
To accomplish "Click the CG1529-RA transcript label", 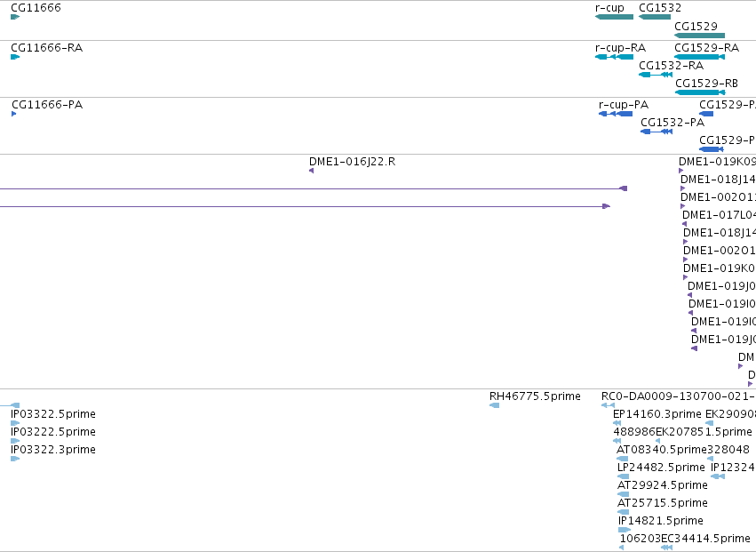I will [x=706, y=48].
